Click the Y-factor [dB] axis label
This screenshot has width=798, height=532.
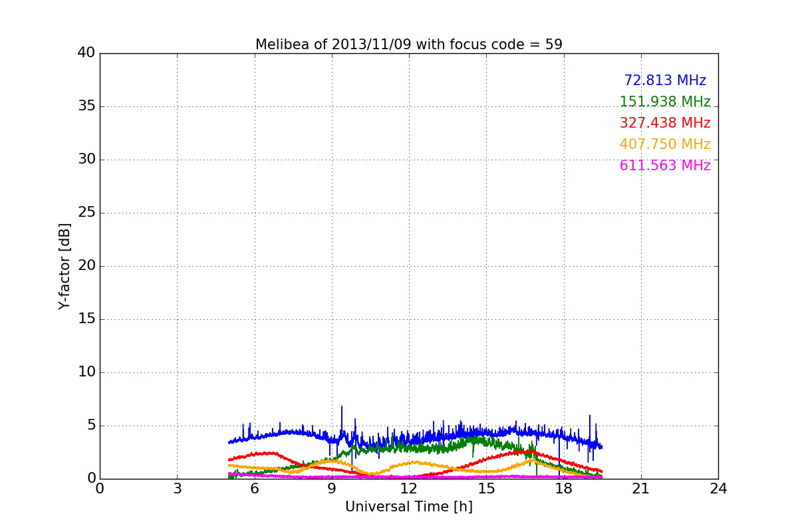coord(65,266)
